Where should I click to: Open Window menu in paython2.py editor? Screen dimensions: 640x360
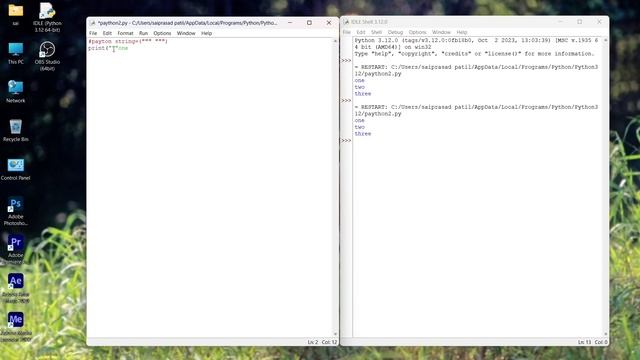186,33
